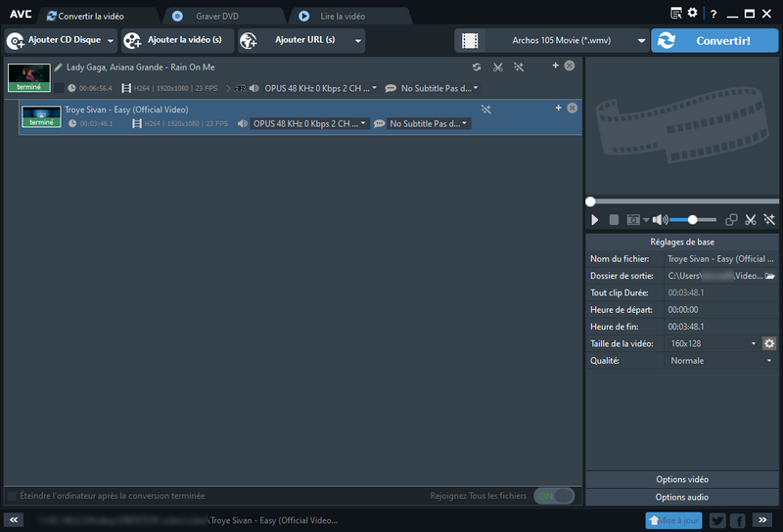Edit the Heure de départ value
The width and height of the screenshot is (783, 532).
[x=720, y=309]
